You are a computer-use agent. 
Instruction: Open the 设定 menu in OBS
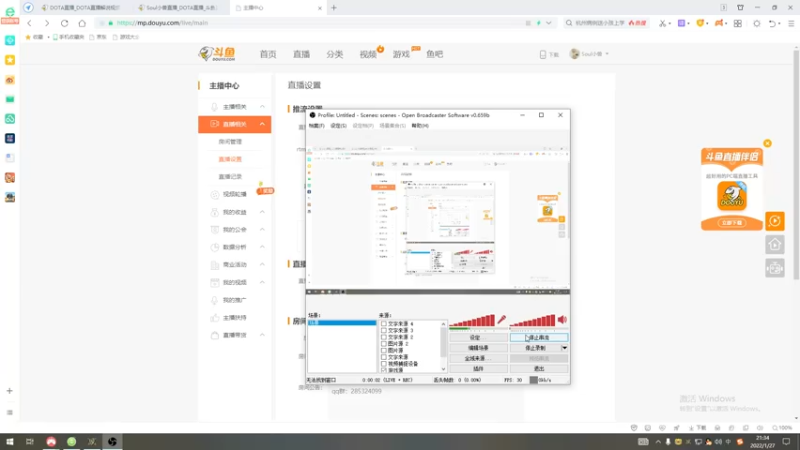click(x=338, y=126)
